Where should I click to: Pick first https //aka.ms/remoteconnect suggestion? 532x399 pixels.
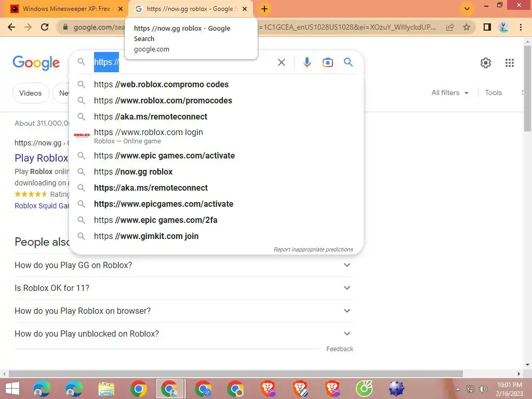[216, 116]
